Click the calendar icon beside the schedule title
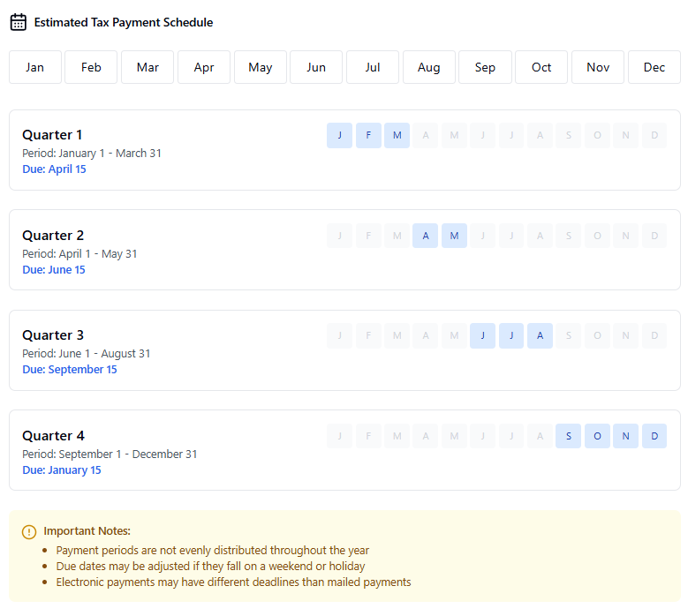Image resolution: width=688 pixels, height=616 pixels. pyautogui.click(x=18, y=22)
